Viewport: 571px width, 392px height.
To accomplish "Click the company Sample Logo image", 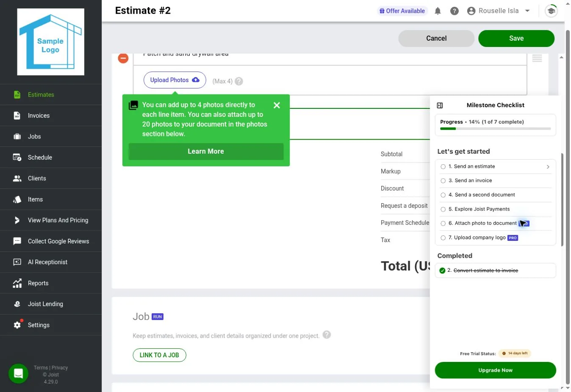I will [x=51, y=42].
